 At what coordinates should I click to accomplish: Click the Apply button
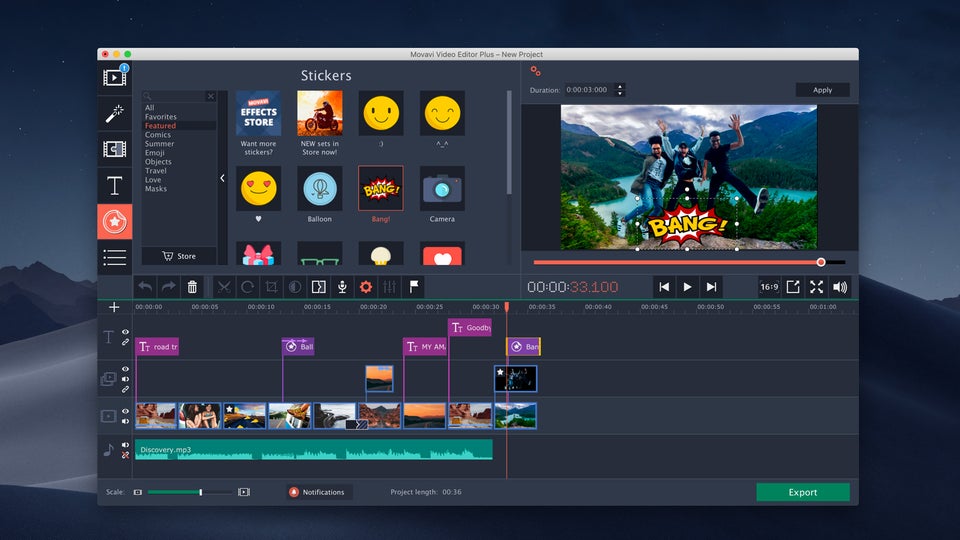coord(822,90)
